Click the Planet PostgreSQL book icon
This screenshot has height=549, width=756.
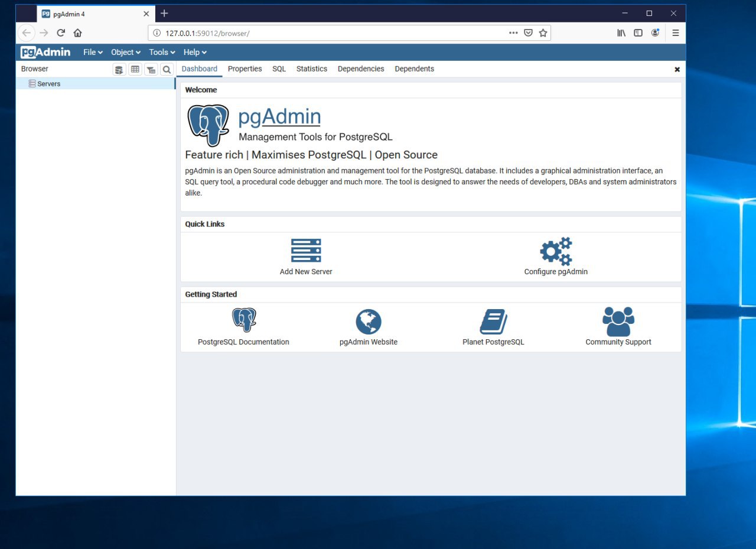click(493, 321)
